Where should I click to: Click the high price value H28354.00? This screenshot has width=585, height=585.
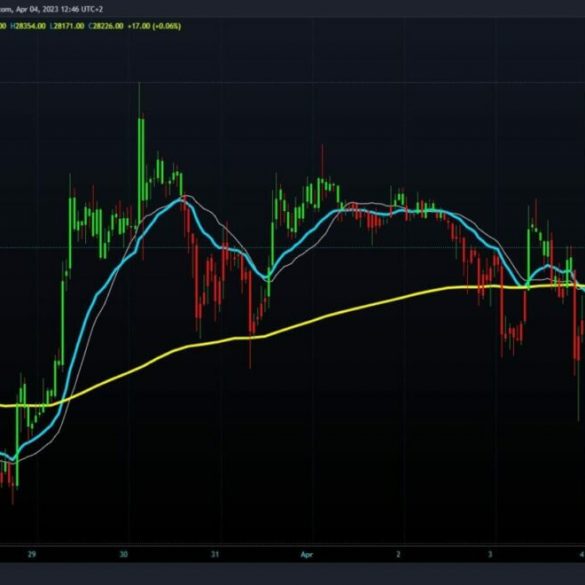(28, 26)
